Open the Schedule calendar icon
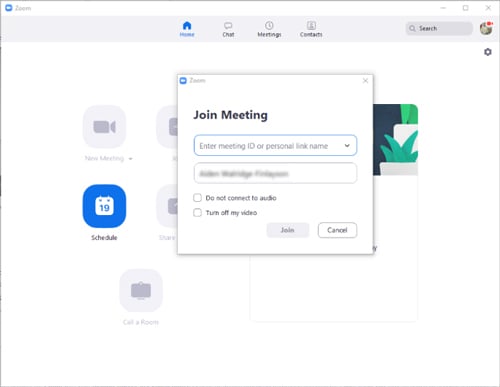 104,206
